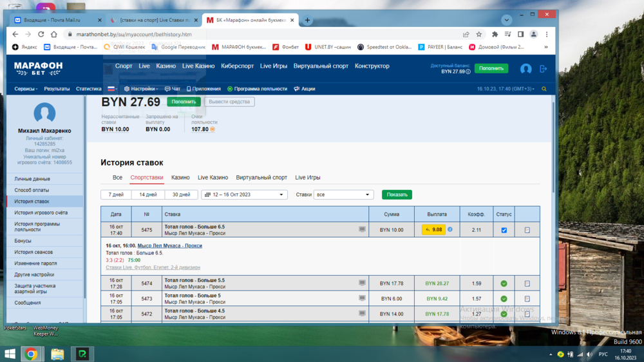Open Программа лояльности link
Image resolution: width=644 pixels, height=362 pixels.
click(x=257, y=89)
